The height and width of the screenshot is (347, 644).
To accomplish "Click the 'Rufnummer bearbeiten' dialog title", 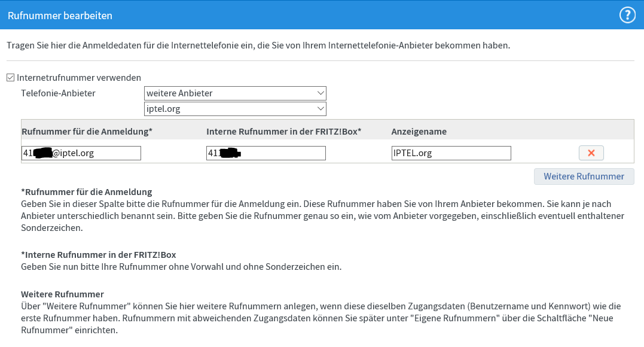I will point(60,16).
